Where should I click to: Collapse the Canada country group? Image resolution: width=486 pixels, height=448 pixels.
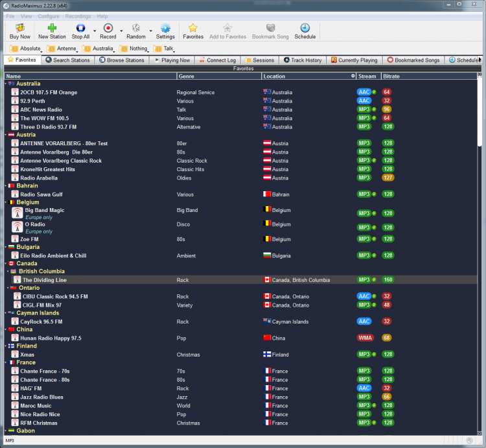pyautogui.click(x=6, y=263)
